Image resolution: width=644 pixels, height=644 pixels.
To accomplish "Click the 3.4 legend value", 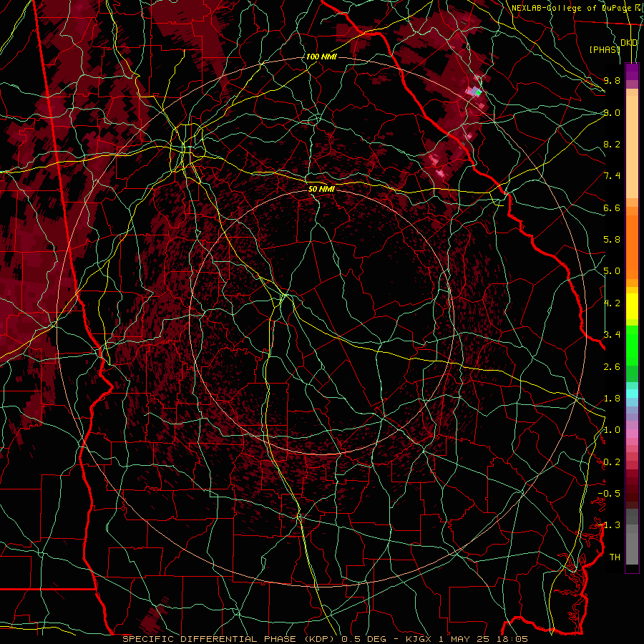I will pos(612,334).
